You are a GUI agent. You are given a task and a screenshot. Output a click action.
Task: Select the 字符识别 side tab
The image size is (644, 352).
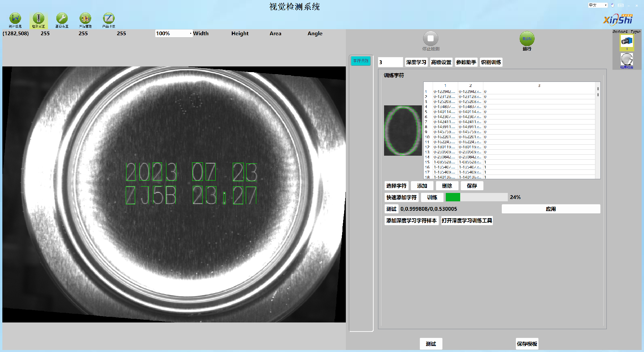pyautogui.click(x=361, y=61)
